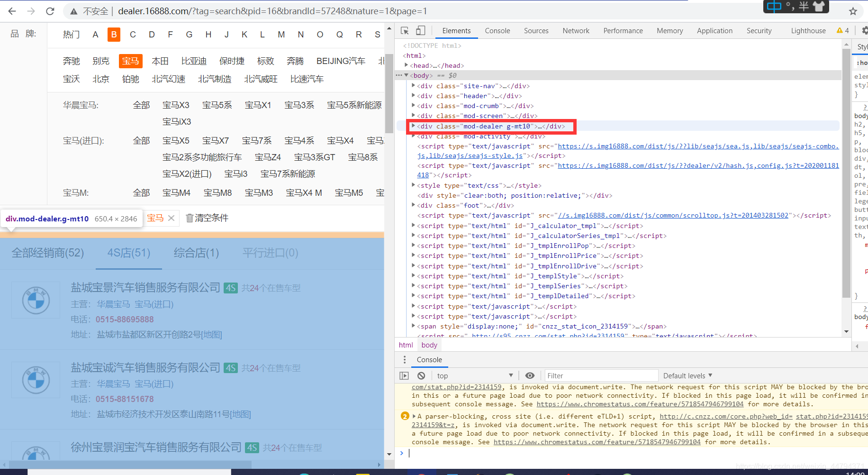
Task: Open the chromestatus feature link in the second warning
Action: point(597,442)
